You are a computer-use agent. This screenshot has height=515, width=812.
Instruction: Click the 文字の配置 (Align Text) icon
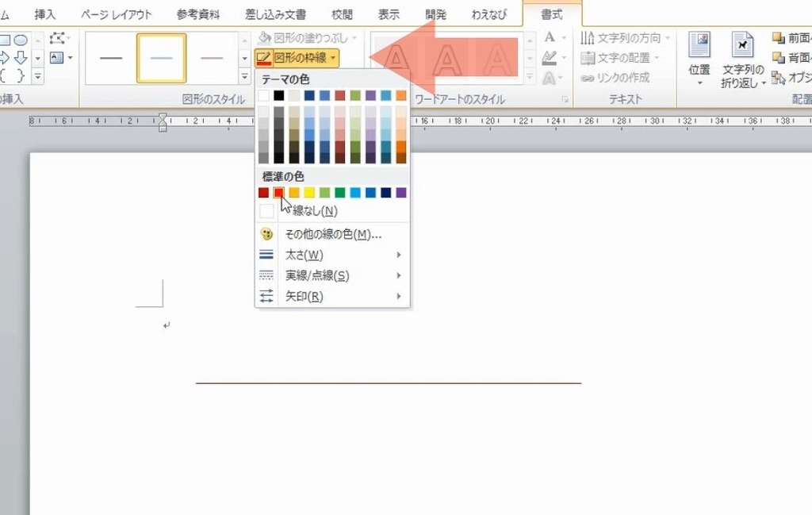click(x=588, y=57)
